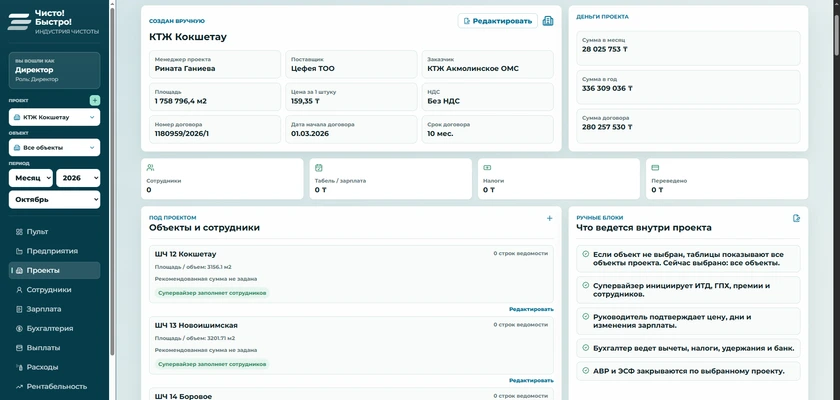Expand the Все объекты object dropdown
Image resolution: width=840 pixels, height=400 pixels.
coord(54,147)
